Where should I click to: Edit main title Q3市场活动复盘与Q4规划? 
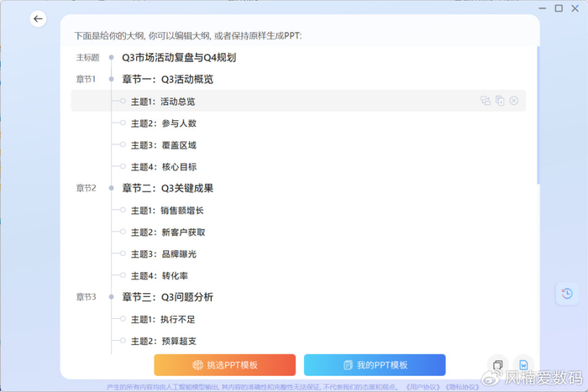pos(179,58)
